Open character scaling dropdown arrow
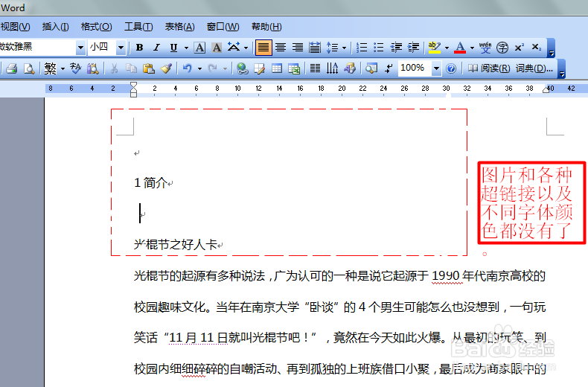 point(246,48)
